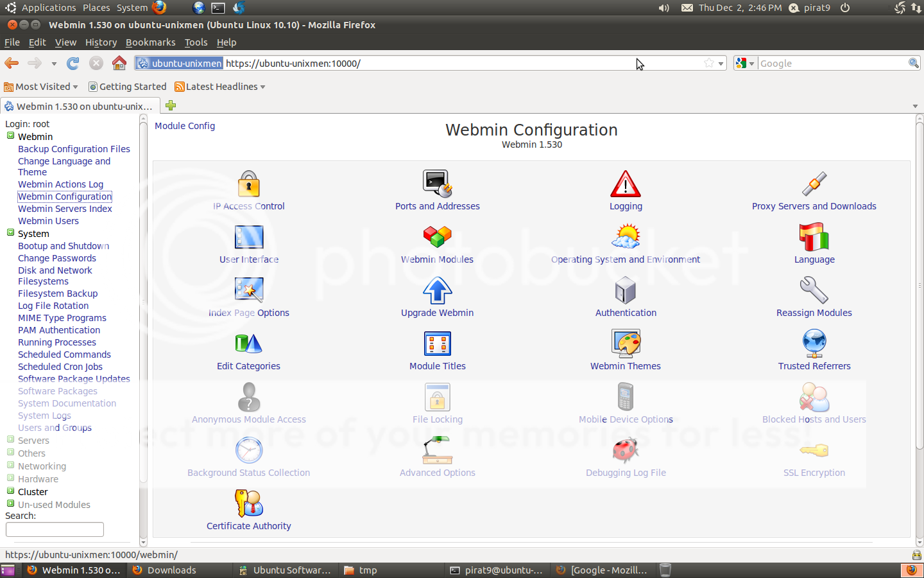Viewport: 924px width, 578px height.
Task: Open the Webmin Modules cubes icon
Action: click(x=438, y=238)
